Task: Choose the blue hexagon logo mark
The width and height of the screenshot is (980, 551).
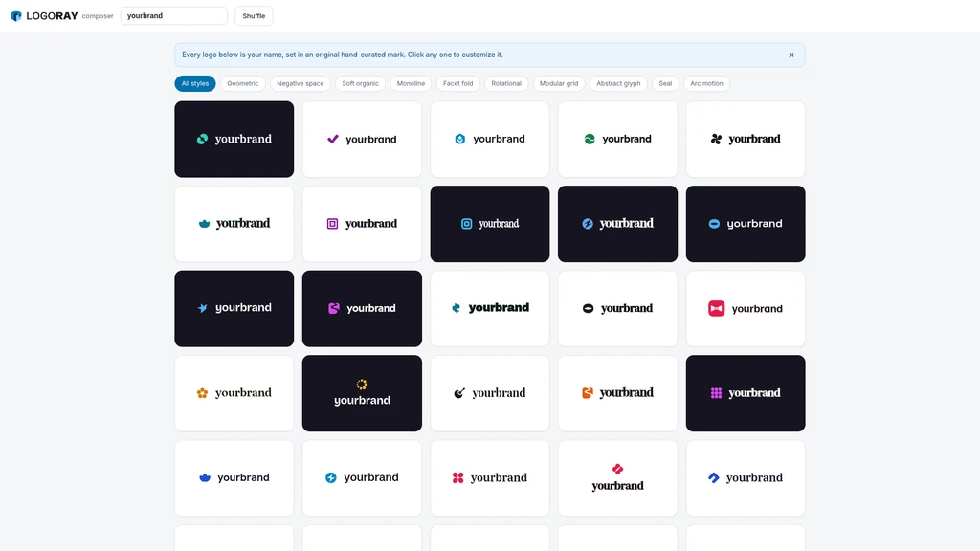Action: tap(460, 140)
